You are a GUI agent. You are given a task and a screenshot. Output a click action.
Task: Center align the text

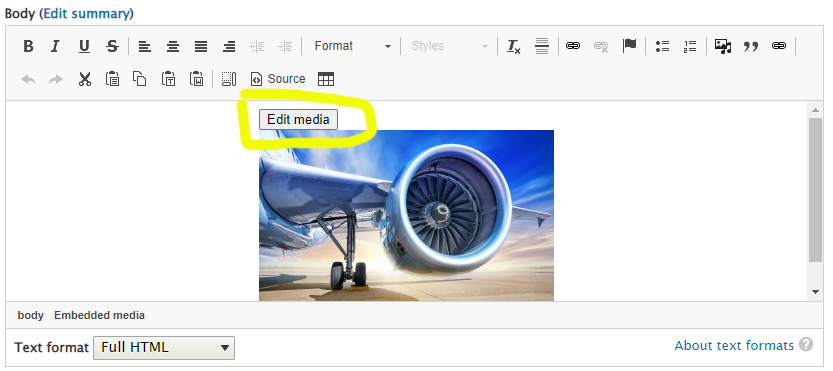tap(173, 46)
